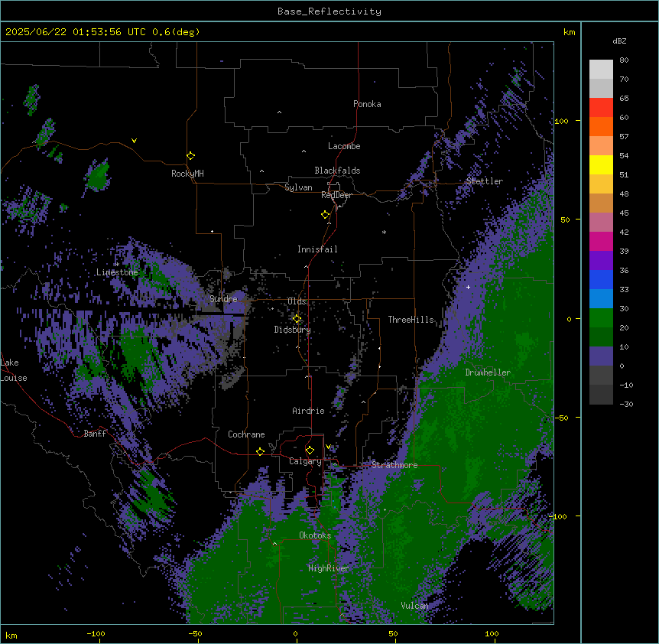
Task: Pick the bright yellow legend swatch
Action: pos(601,164)
